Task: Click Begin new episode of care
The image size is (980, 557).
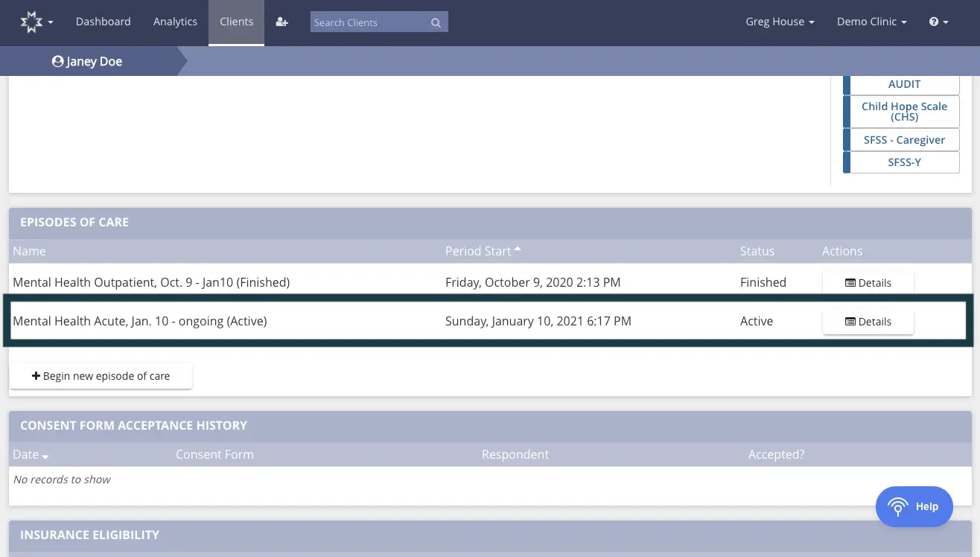Action: click(101, 375)
